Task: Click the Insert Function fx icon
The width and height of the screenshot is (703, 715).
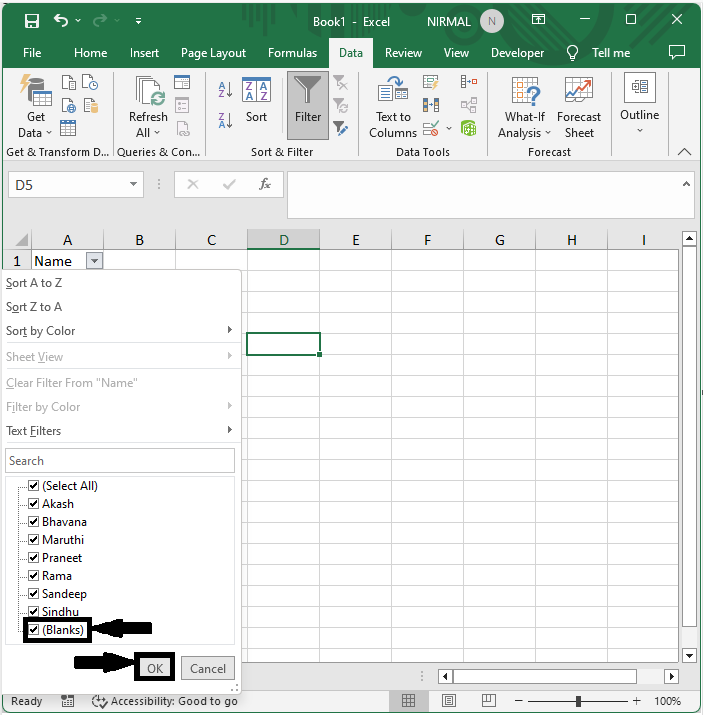Action: (264, 184)
